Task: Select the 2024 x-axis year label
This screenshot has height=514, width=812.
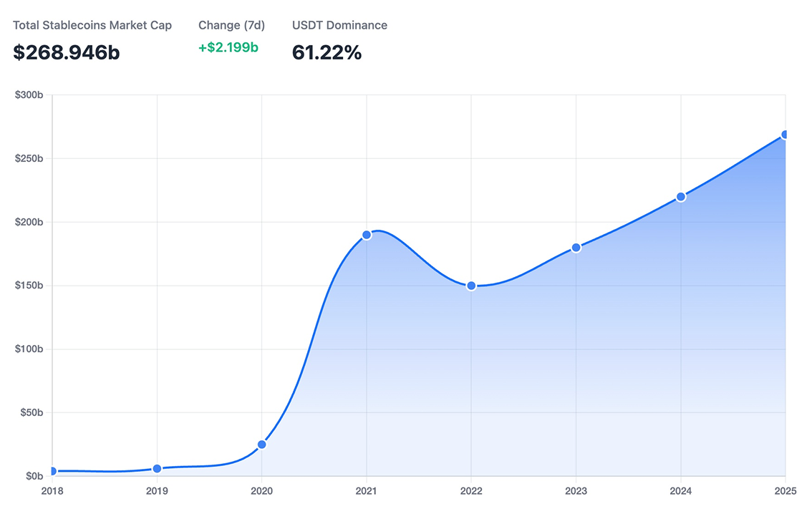Action: (x=681, y=491)
